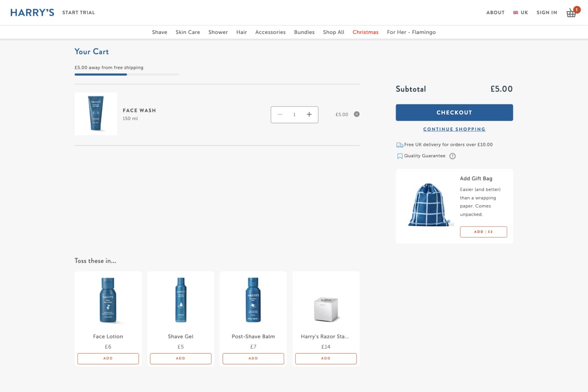The height and width of the screenshot is (392, 588).
Task: Decrease Face Wash quantity with minus
Action: [x=280, y=114]
